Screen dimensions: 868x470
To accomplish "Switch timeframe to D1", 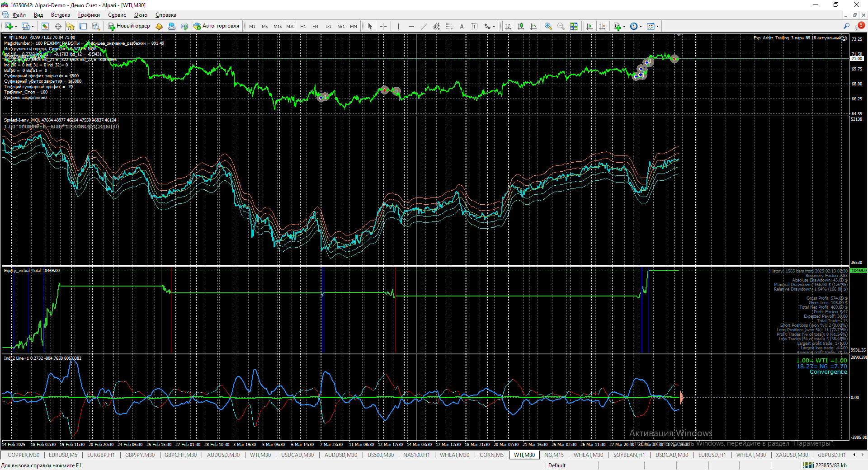I will [328, 26].
